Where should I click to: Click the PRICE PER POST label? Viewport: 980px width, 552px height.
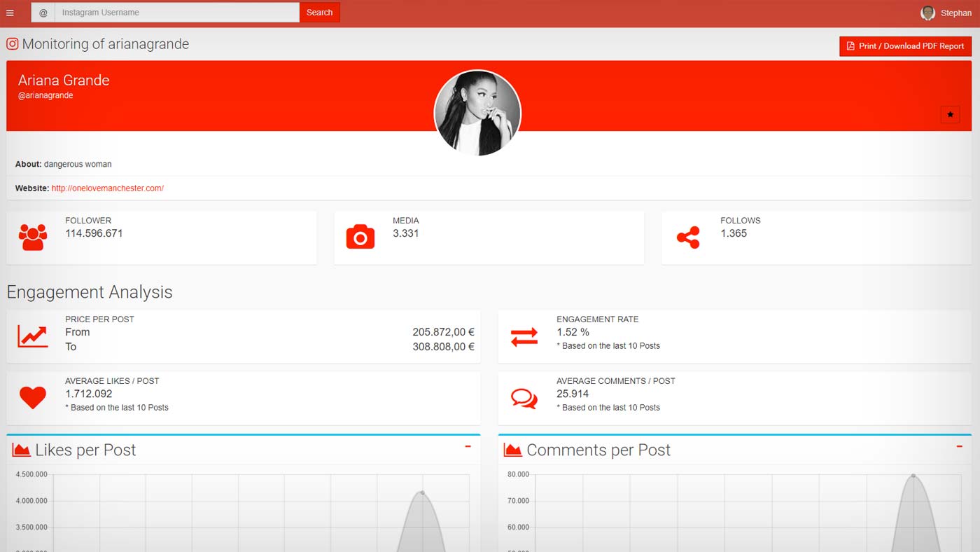pos(99,319)
